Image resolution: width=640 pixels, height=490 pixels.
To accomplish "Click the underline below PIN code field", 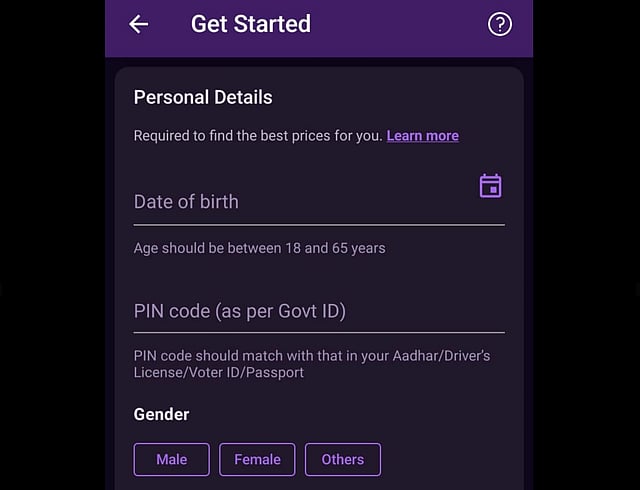I will [x=318, y=332].
